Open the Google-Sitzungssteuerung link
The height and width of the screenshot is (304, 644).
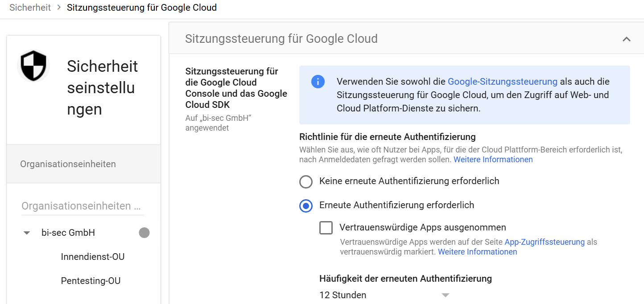502,82
